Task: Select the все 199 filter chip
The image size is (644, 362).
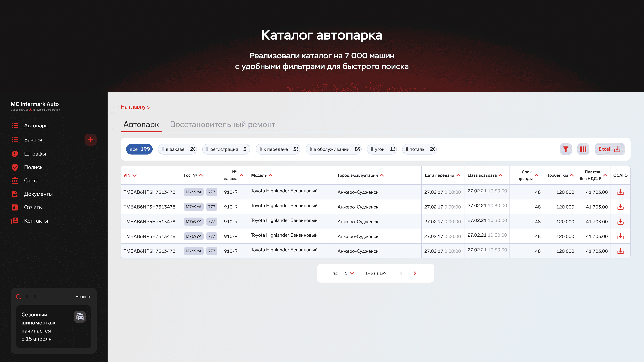Action: click(x=140, y=149)
